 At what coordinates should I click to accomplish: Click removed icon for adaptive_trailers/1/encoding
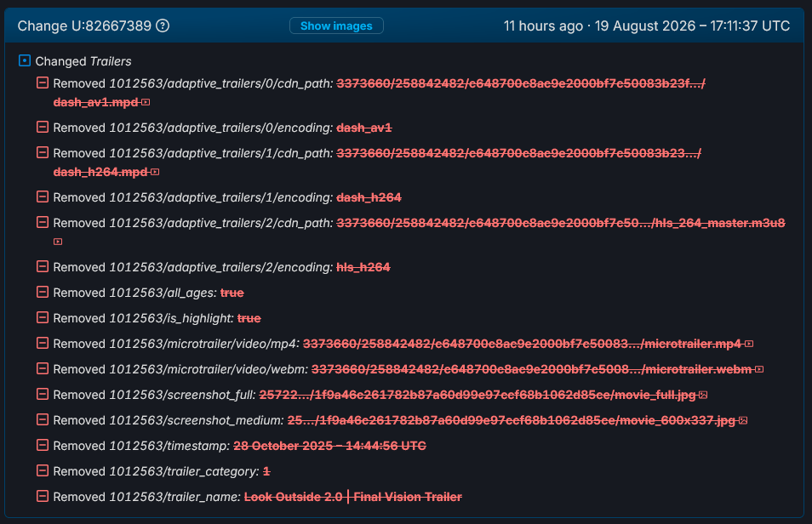(43, 196)
